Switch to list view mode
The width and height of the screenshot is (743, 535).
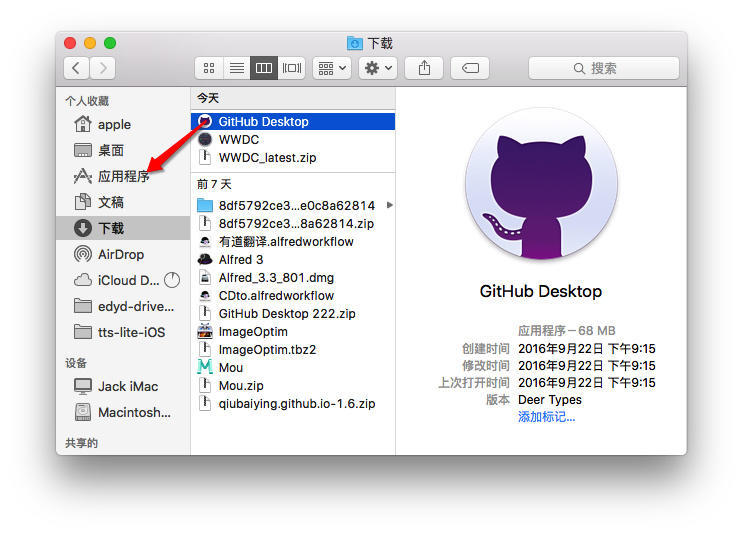(237, 68)
